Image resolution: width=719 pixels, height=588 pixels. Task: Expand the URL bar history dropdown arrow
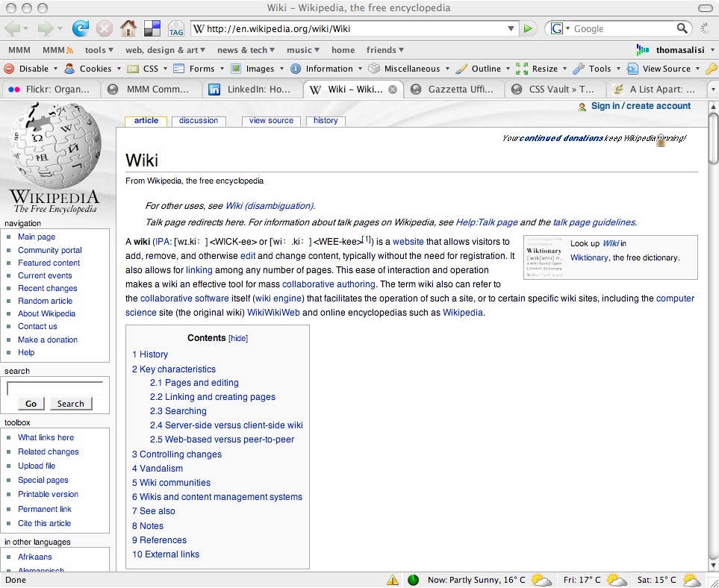click(x=511, y=29)
